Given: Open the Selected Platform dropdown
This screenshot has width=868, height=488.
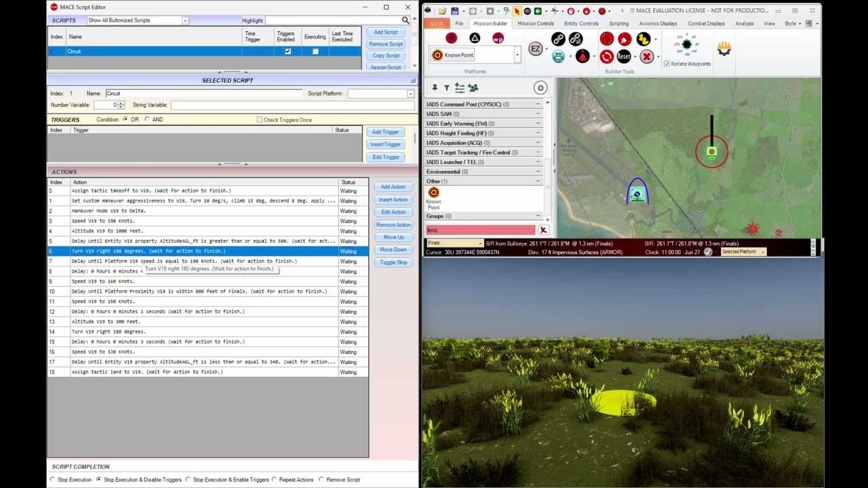Looking at the screenshot, I should 763,252.
